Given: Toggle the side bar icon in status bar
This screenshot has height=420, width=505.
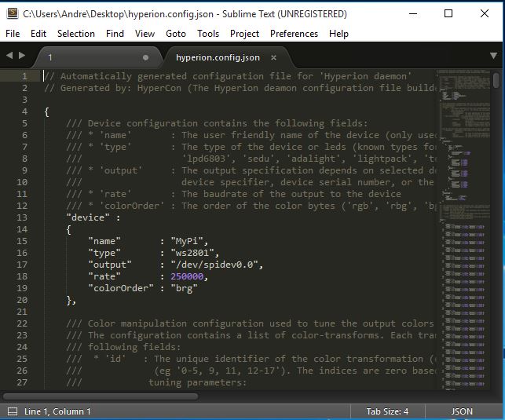Looking at the screenshot, I should click(13, 411).
